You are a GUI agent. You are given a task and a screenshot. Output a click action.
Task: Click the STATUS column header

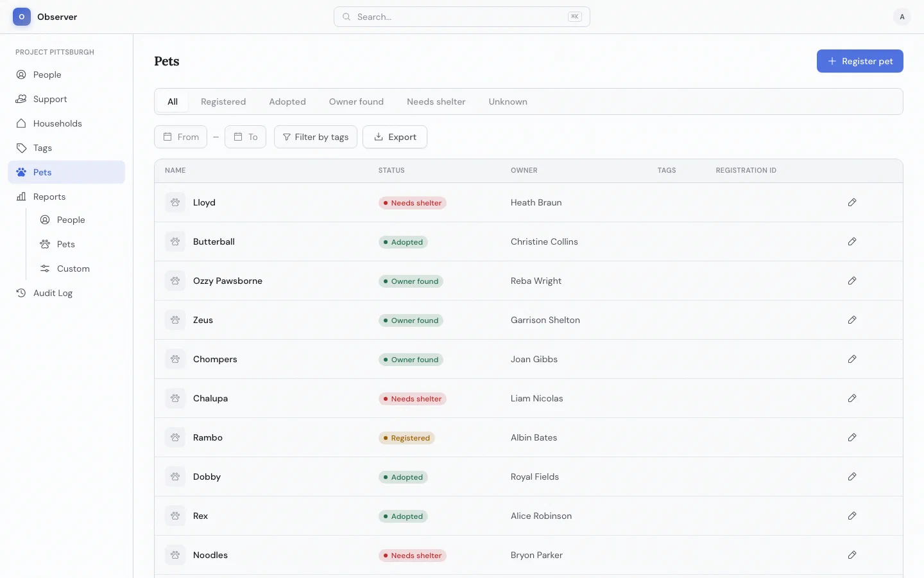(x=391, y=170)
